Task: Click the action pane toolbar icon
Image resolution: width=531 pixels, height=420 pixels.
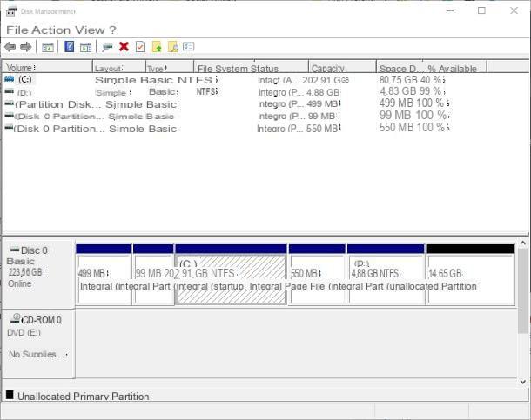Action: click(x=85, y=47)
